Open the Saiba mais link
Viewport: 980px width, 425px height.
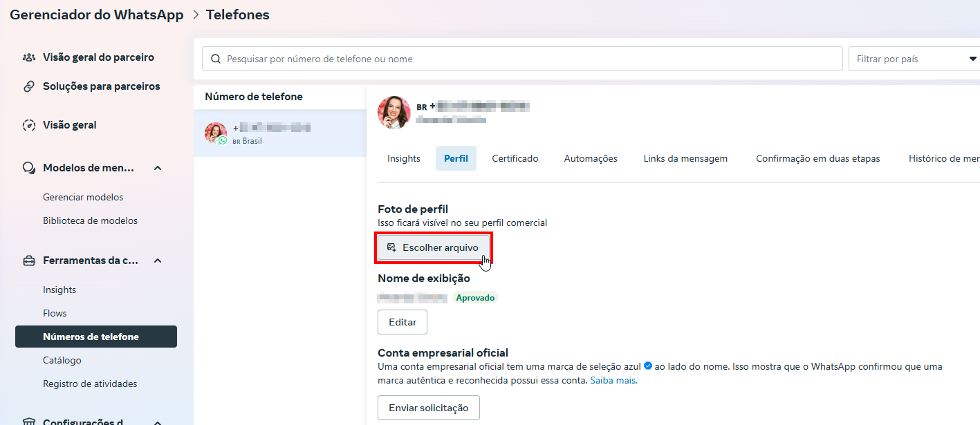pos(613,381)
